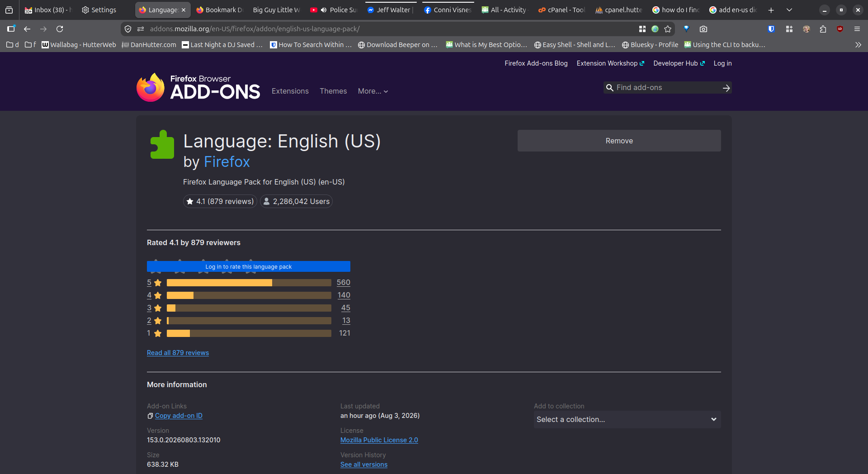Click Log in to rate this language pack

coord(249,267)
